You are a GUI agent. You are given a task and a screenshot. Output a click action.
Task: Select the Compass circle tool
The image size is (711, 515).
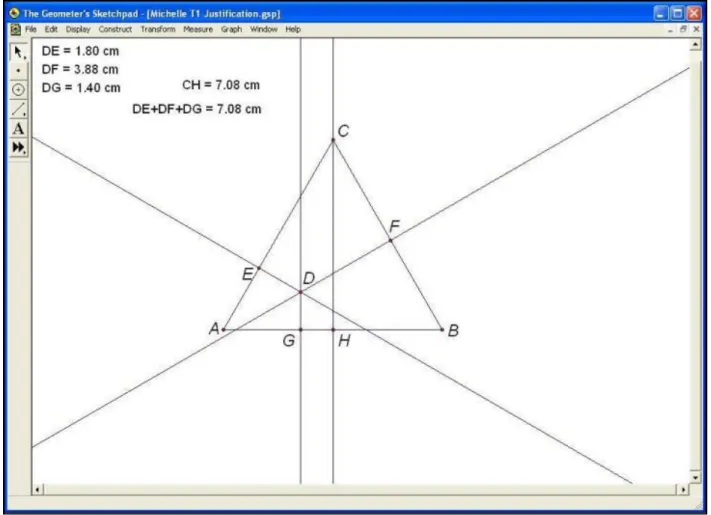[18, 90]
